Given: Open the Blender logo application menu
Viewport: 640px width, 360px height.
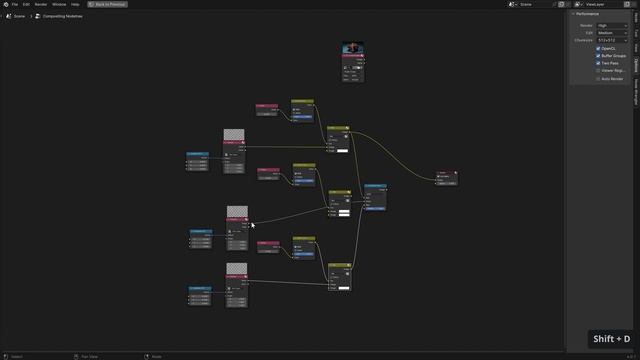Looking at the screenshot, I should 6,4.
